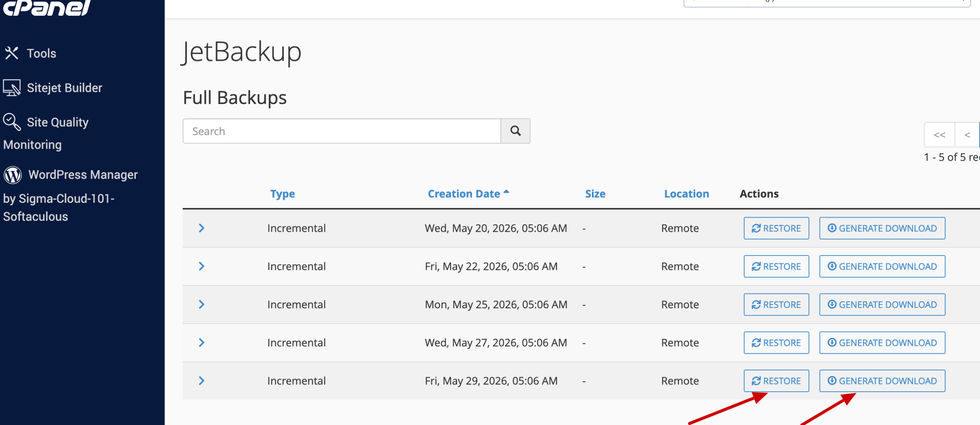Go to previous page of results

967,135
